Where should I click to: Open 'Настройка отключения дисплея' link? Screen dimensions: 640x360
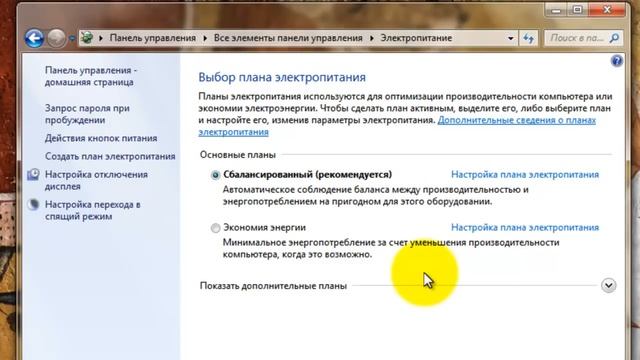tap(96, 180)
